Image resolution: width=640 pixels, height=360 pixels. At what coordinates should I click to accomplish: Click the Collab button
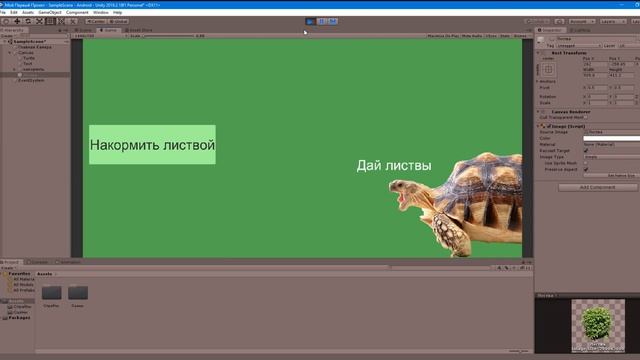coord(538,21)
